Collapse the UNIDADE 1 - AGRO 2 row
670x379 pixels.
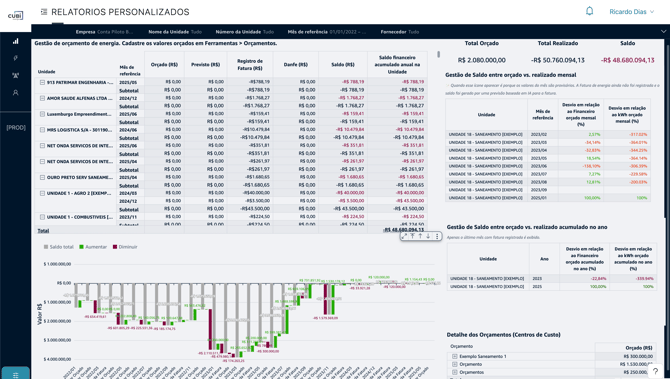point(42,193)
